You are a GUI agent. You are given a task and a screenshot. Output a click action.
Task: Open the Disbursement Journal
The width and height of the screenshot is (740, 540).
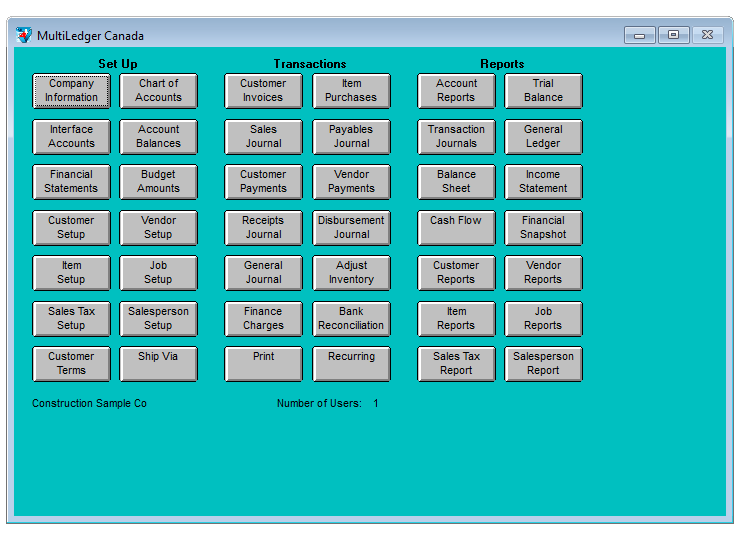coord(352,228)
